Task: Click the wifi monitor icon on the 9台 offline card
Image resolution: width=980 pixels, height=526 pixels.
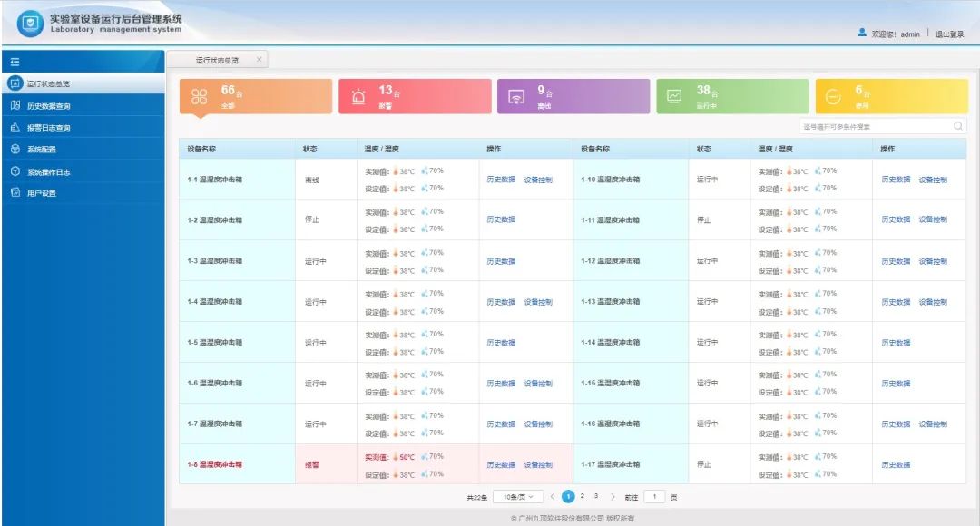Action: tap(516, 97)
